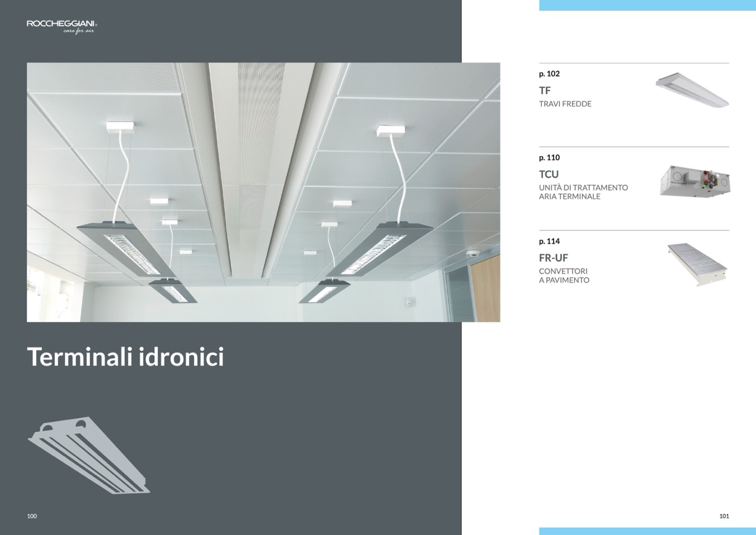Click the light blue bar at page top

[x=647, y=5]
